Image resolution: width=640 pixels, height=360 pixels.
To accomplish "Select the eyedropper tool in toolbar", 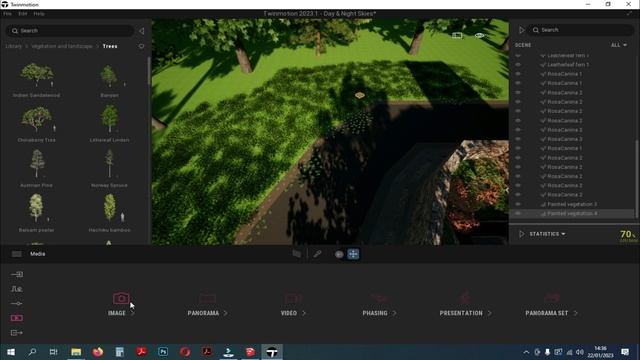I will point(317,254).
